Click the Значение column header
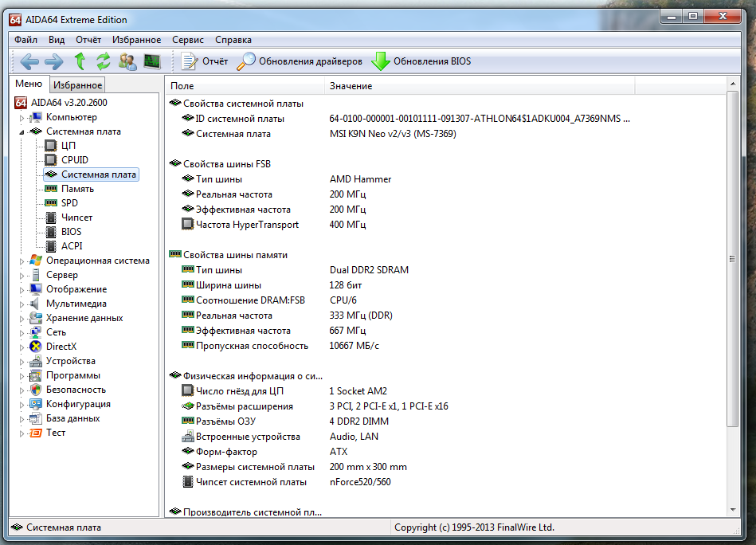756x545 pixels. [351, 86]
